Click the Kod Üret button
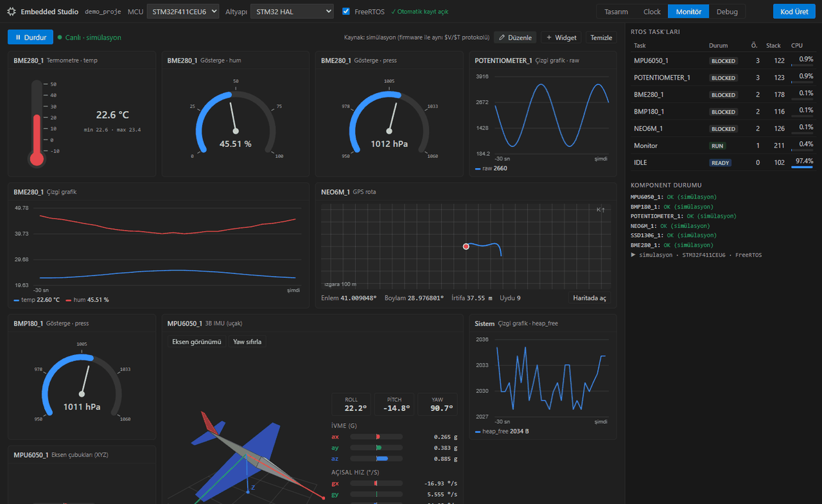This screenshot has width=822, height=504. pyautogui.click(x=794, y=12)
